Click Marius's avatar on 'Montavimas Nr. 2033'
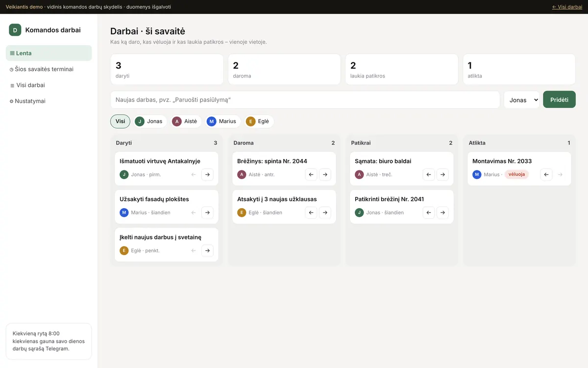Screen dimensions: 588x368 (477, 175)
